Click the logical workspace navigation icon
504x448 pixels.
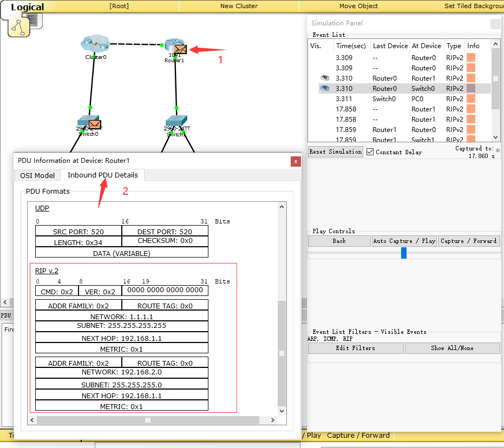18,28
